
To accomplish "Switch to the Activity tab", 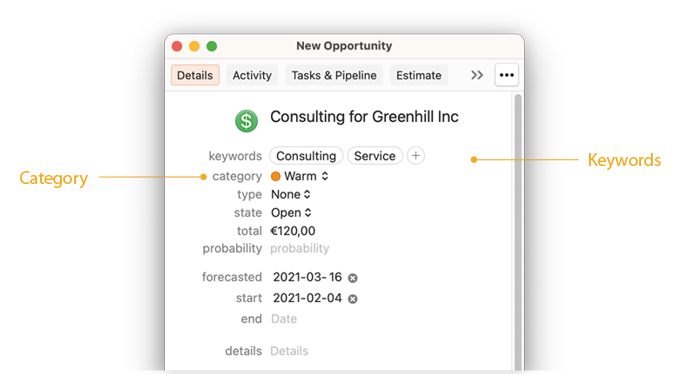I will (252, 75).
